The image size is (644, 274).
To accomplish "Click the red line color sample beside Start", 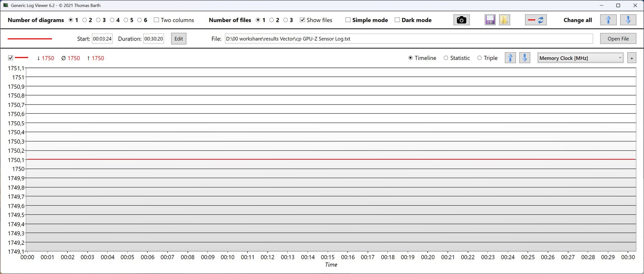I will pos(30,39).
